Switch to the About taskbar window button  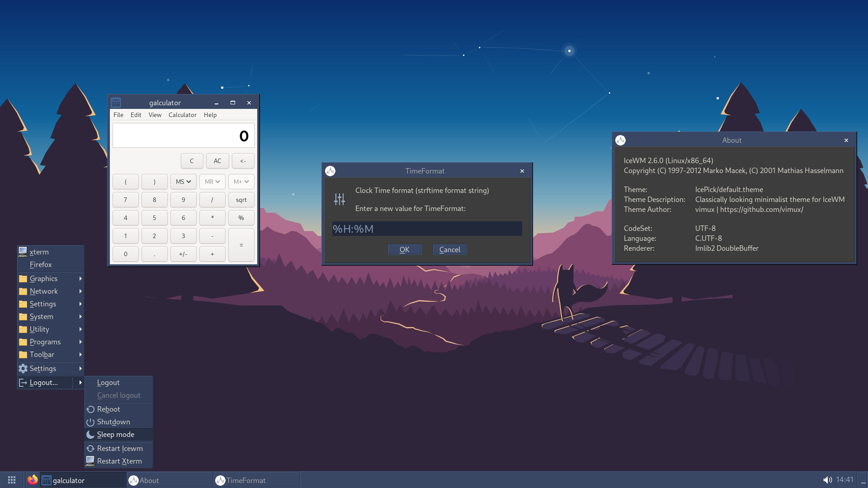[170, 480]
